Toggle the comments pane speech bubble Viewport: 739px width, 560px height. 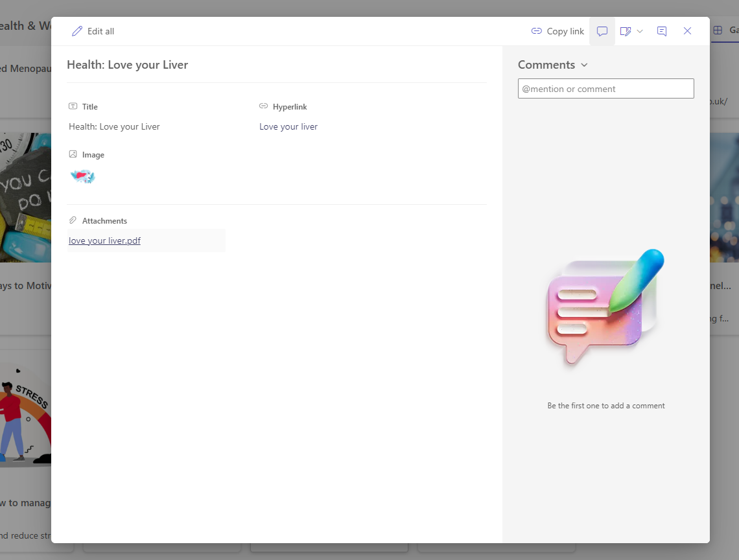[x=602, y=31]
